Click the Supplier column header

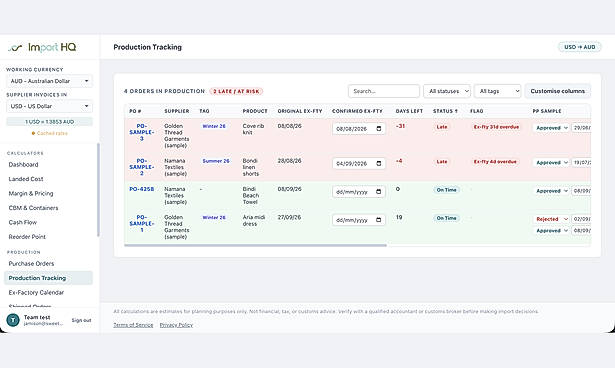176,111
